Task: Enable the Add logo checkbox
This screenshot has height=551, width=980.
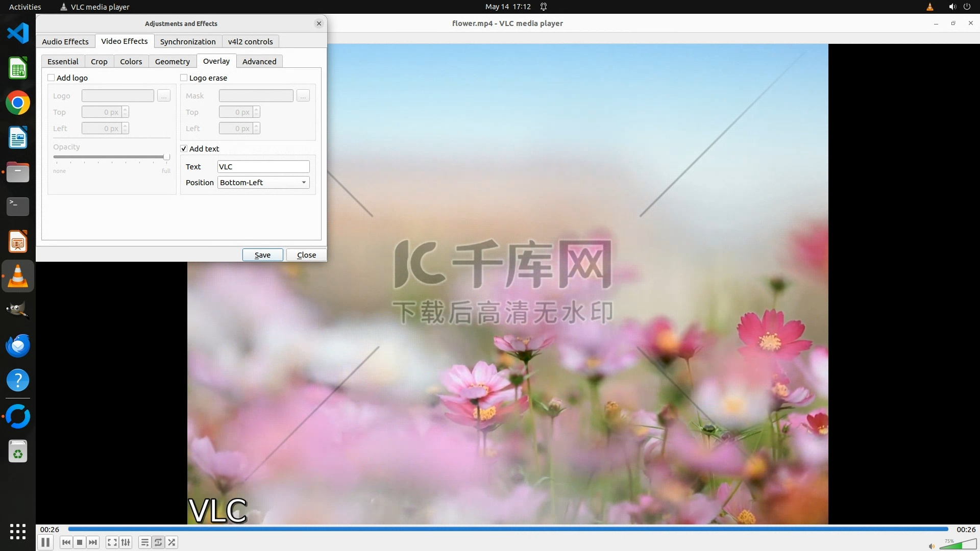Action: [x=51, y=78]
